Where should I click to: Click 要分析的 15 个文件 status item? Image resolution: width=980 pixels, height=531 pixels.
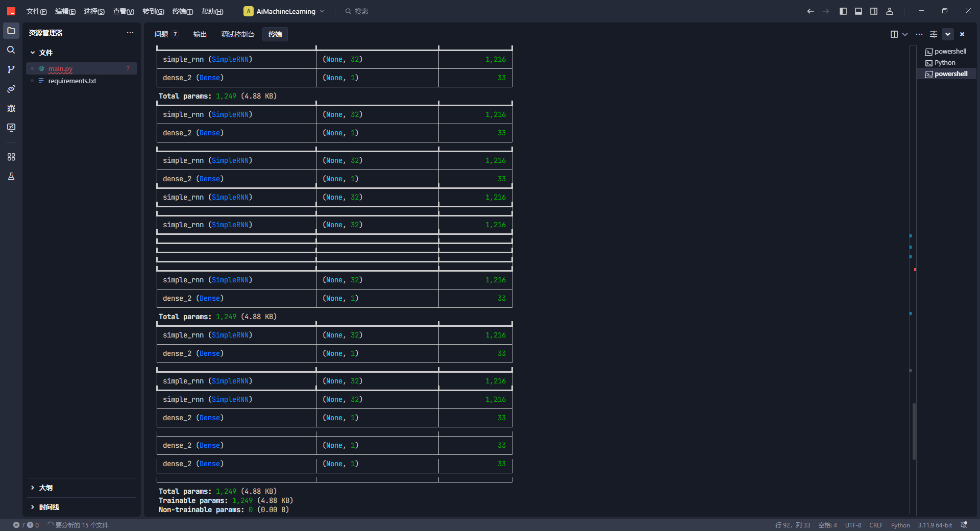click(x=78, y=525)
